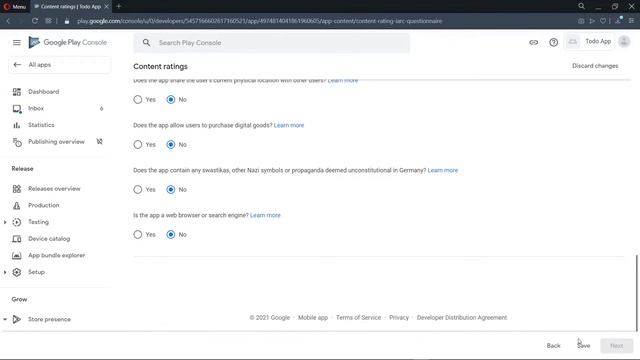Open the help question mark icon
Viewport: 640px width, 360px height.
click(553, 42)
